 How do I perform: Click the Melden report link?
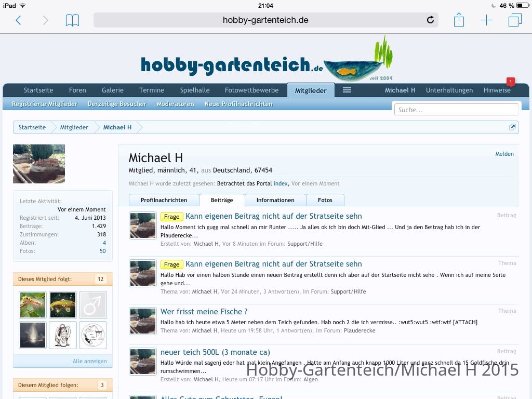point(504,154)
